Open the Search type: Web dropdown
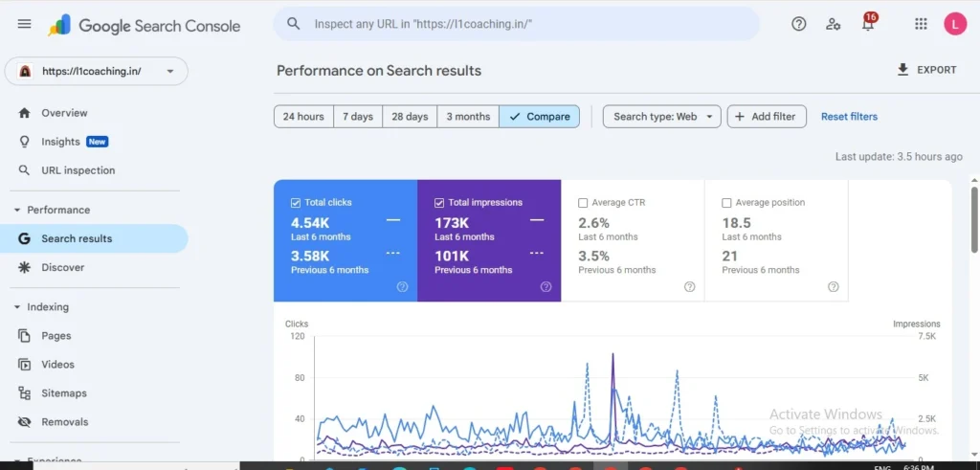The image size is (980, 470). click(x=662, y=116)
